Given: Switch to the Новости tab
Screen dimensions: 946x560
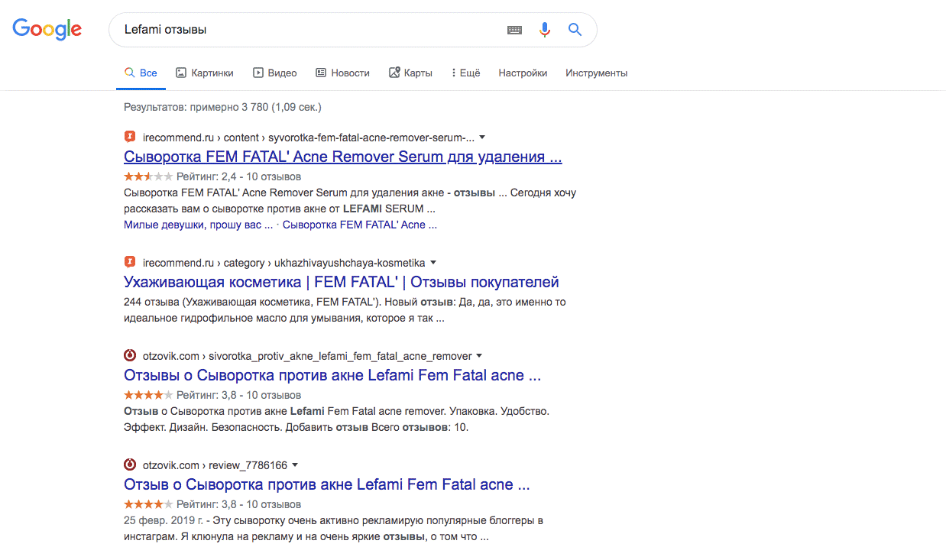Looking at the screenshot, I should pyautogui.click(x=342, y=73).
